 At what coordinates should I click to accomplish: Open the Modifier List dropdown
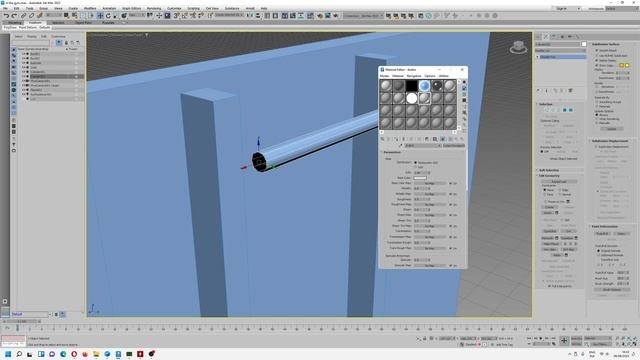(x=560, y=51)
